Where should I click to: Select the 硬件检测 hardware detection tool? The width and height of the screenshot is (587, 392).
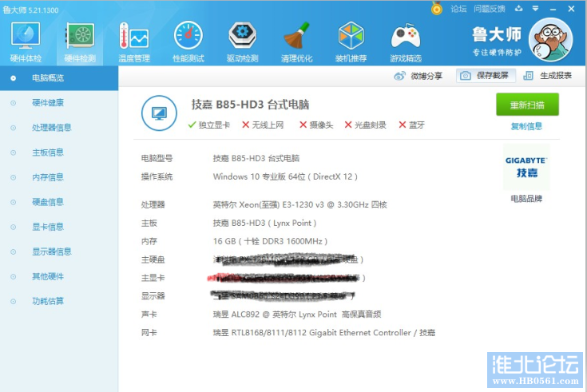[x=80, y=42]
